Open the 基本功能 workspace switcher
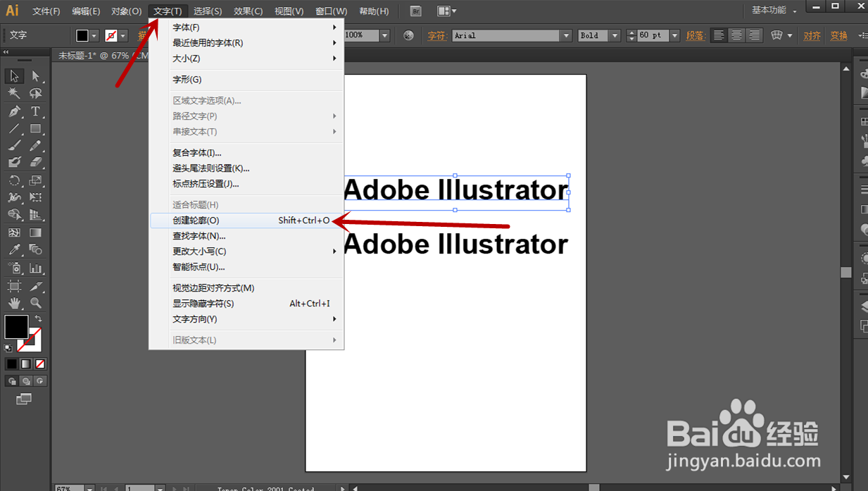This screenshot has width=868, height=491. pyautogui.click(x=774, y=11)
